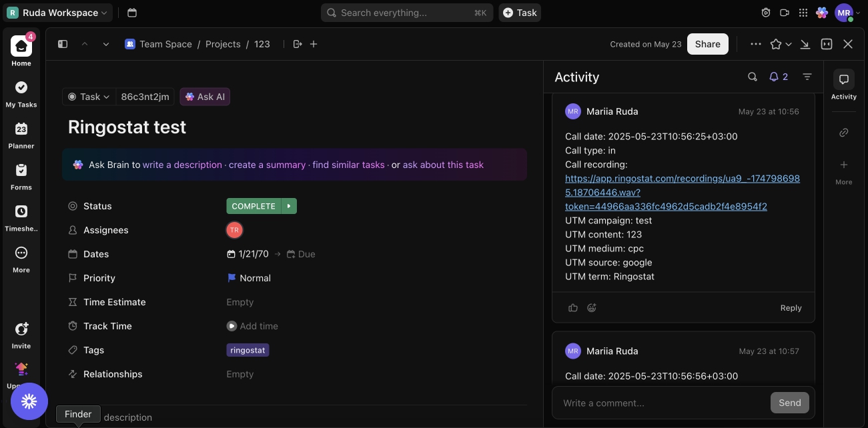Click the COMPLETE status badge
Image resolution: width=868 pixels, height=428 pixels.
254,206
